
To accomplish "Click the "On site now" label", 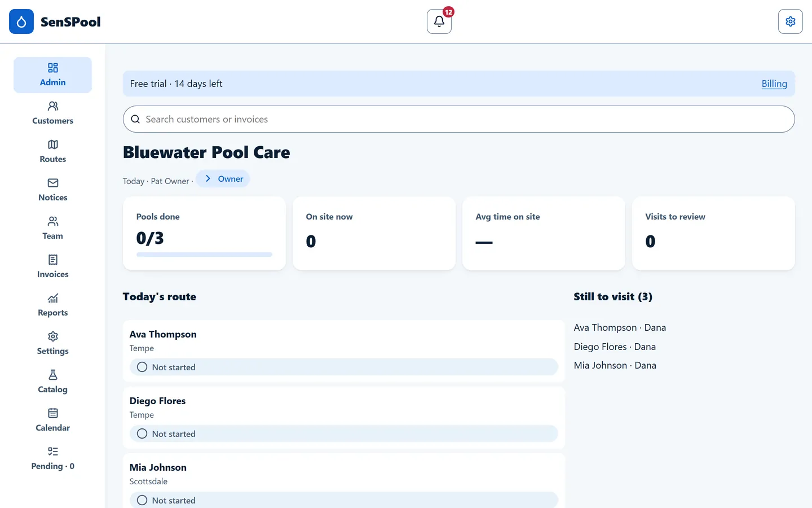I will [329, 217].
